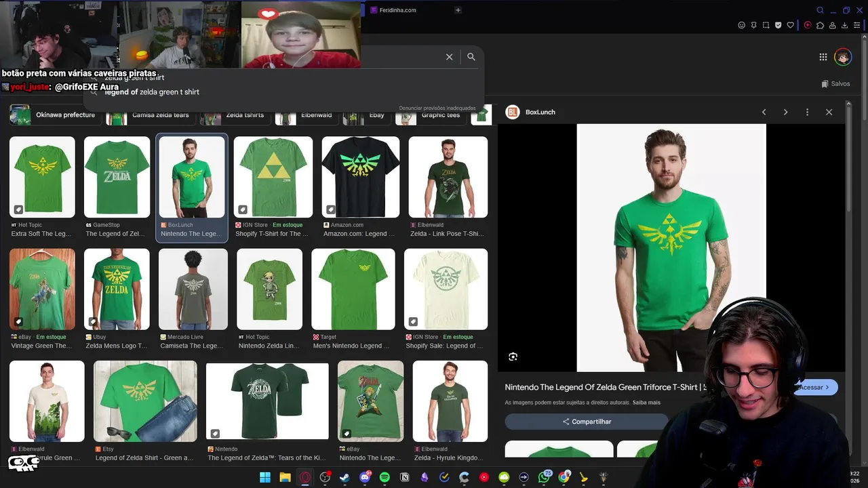868x488 pixels.
Task: Open the Windows Start button
Action: pyautogui.click(x=264, y=477)
